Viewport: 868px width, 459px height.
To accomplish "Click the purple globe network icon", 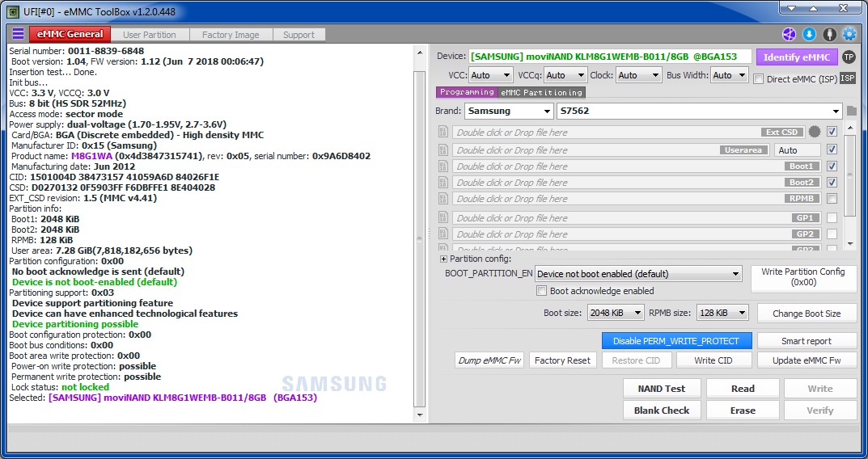I will pos(788,34).
